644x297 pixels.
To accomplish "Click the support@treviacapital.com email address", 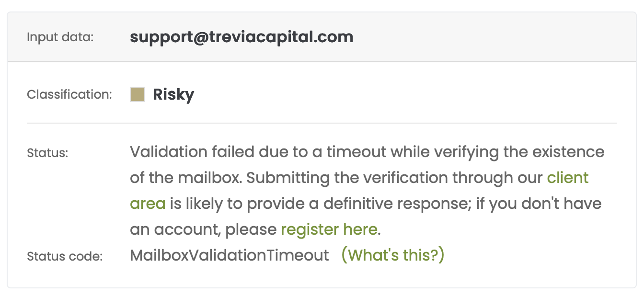I will click(x=241, y=37).
